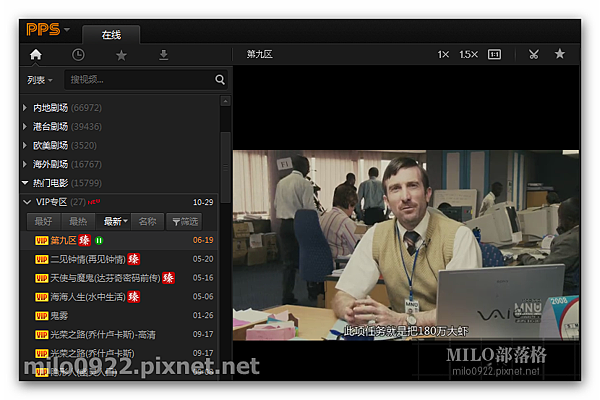Play 天使与魔鬼(达芬奇密码前传)
The width and height of the screenshot is (600, 400).
point(119,278)
